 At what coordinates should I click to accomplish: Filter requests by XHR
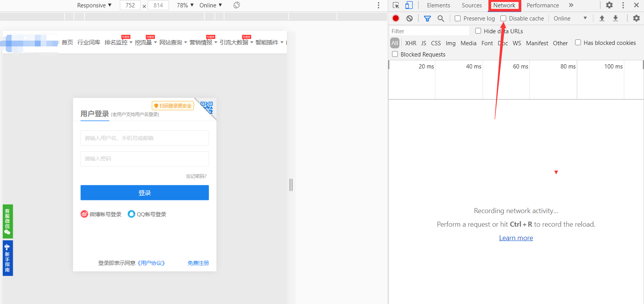pyautogui.click(x=411, y=43)
